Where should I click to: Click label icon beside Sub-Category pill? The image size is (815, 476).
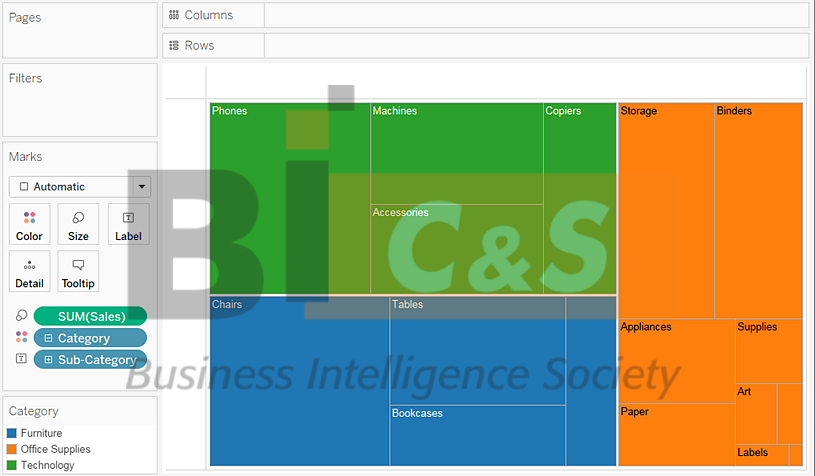click(x=20, y=359)
